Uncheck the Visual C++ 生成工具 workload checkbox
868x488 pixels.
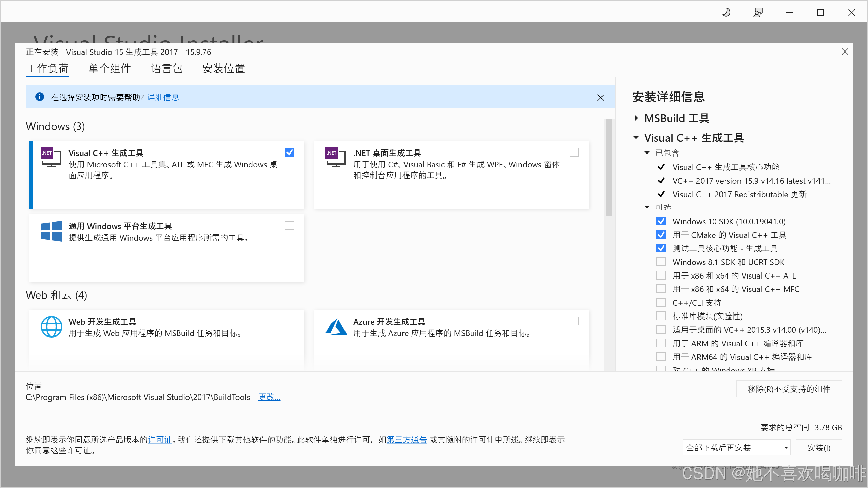click(x=289, y=152)
